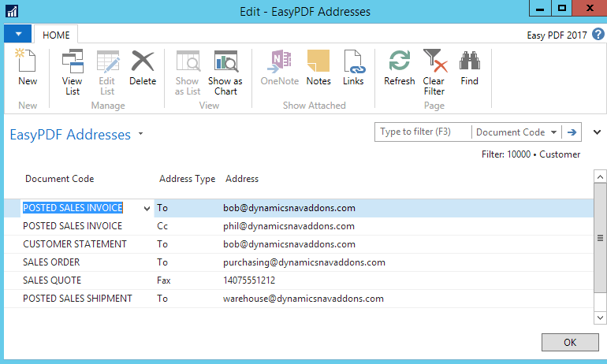Click the Easy PDF 2017 label
This screenshot has height=364, width=607.
(x=557, y=35)
